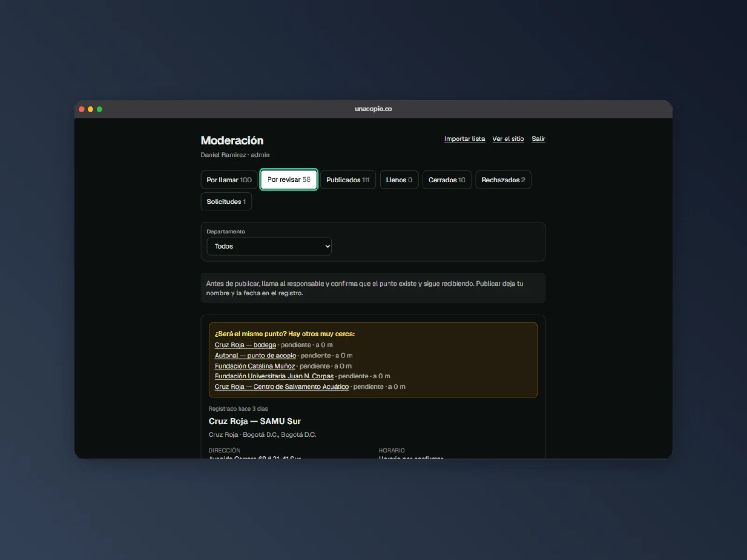This screenshot has width=747, height=560.
Task: Open the Por llamar tab
Action: click(229, 180)
